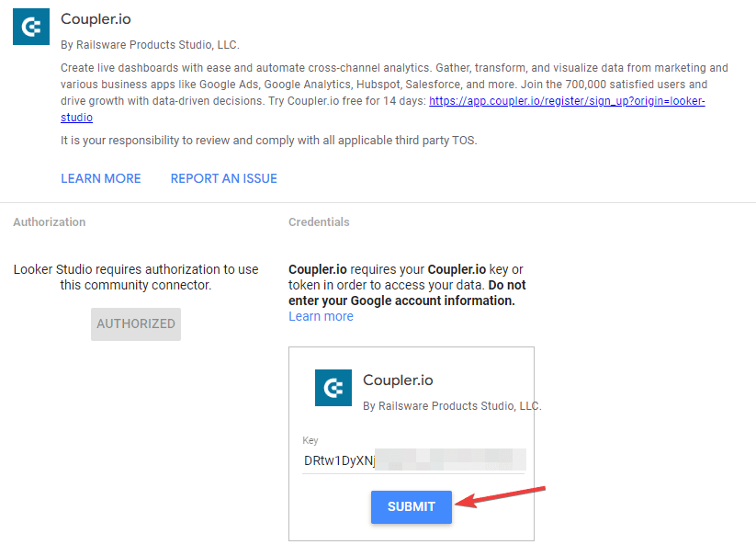Click the LEARN MORE link below the description
756x556 pixels.
(101, 178)
